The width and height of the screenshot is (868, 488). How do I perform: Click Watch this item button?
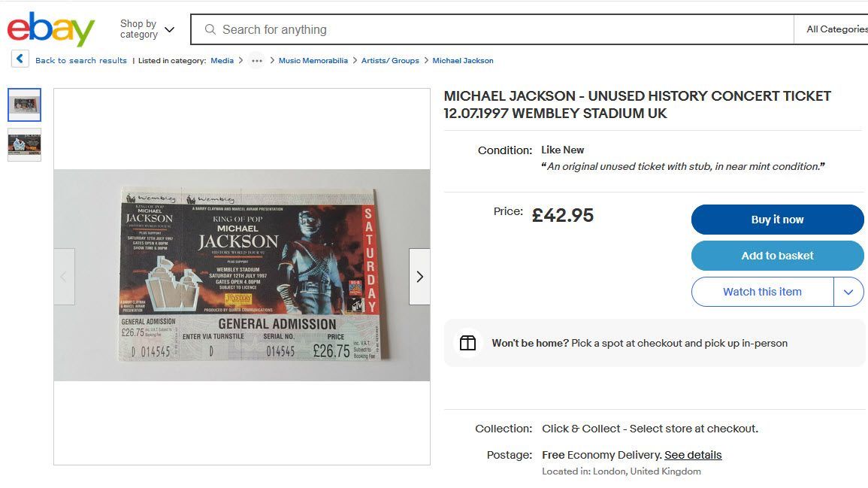click(762, 292)
